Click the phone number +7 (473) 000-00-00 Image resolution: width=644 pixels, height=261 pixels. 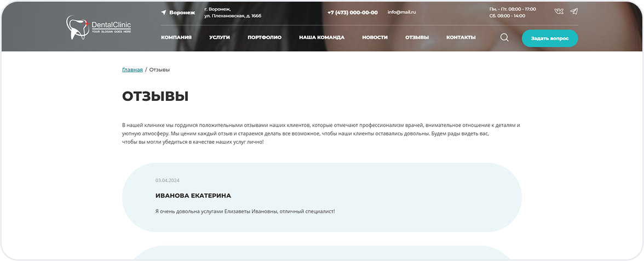[x=352, y=13]
